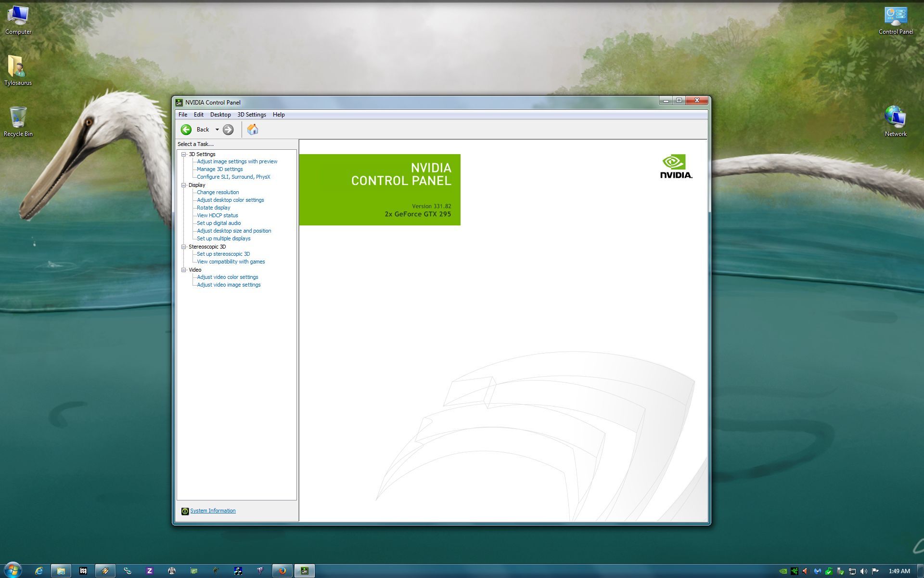Open the Edit menu
The height and width of the screenshot is (578, 924).
coord(199,115)
